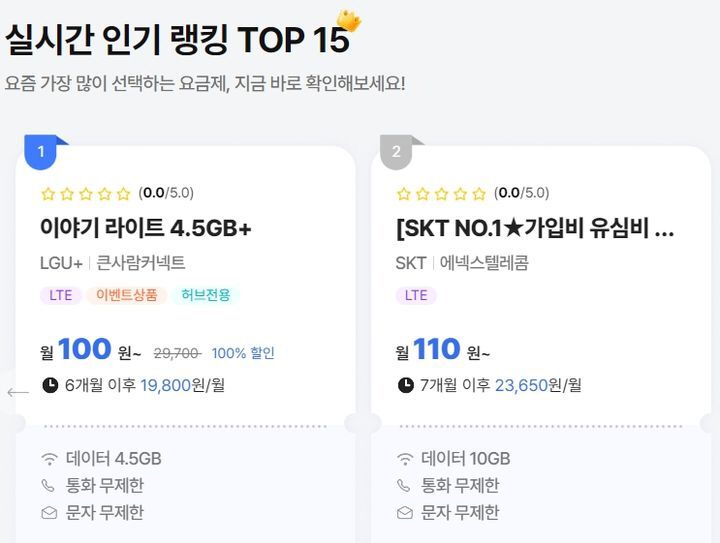Click the 에넥스텔레콤 carrier name
720x543 pixels.
482,264
